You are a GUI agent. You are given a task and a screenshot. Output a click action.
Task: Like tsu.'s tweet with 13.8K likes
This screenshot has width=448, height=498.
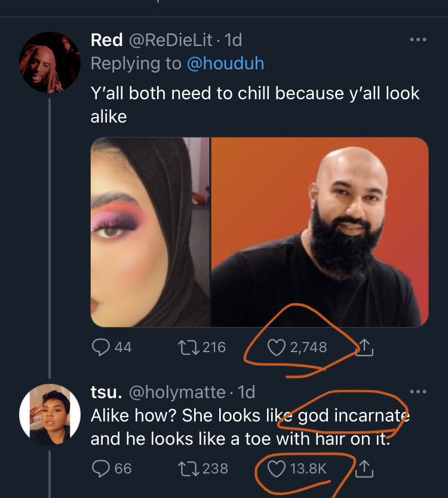point(275,469)
